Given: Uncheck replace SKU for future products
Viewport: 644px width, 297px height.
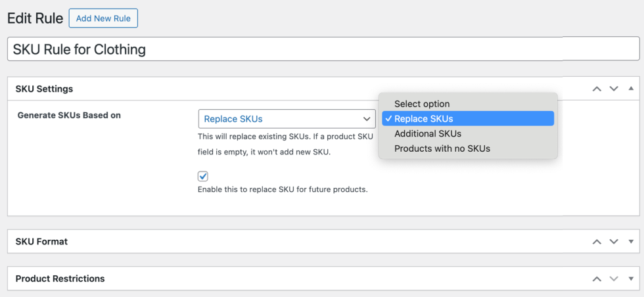Looking at the screenshot, I should (x=203, y=176).
